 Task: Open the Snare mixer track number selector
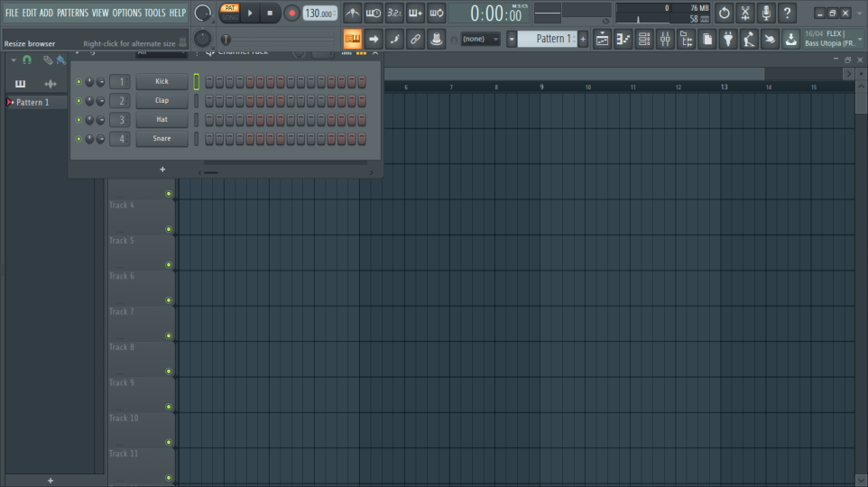[x=120, y=139]
